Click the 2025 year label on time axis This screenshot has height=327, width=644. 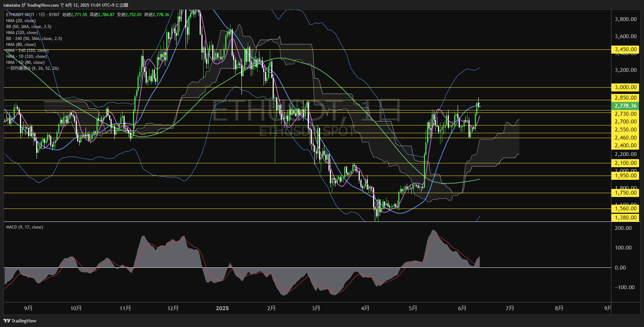[x=222, y=308]
